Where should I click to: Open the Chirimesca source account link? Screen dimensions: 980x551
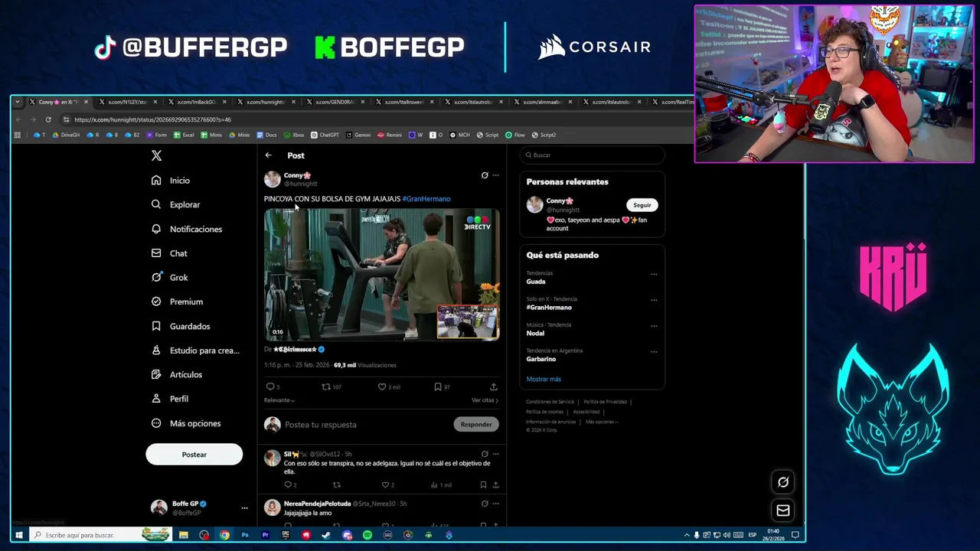click(299, 349)
